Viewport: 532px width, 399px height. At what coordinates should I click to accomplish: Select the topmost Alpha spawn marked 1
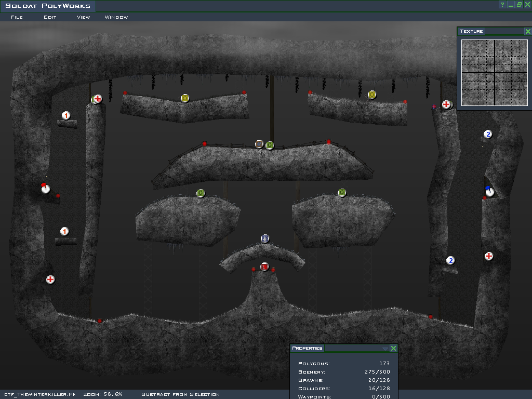pyautogui.click(x=65, y=115)
